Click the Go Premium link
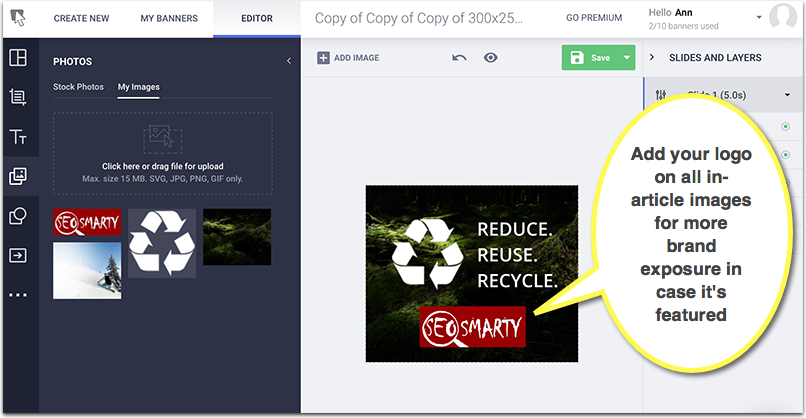 point(594,18)
